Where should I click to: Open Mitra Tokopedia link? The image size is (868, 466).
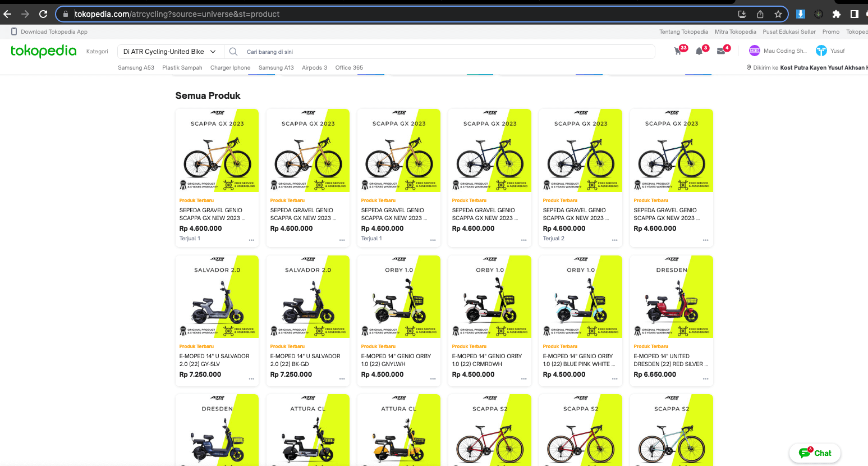736,32
